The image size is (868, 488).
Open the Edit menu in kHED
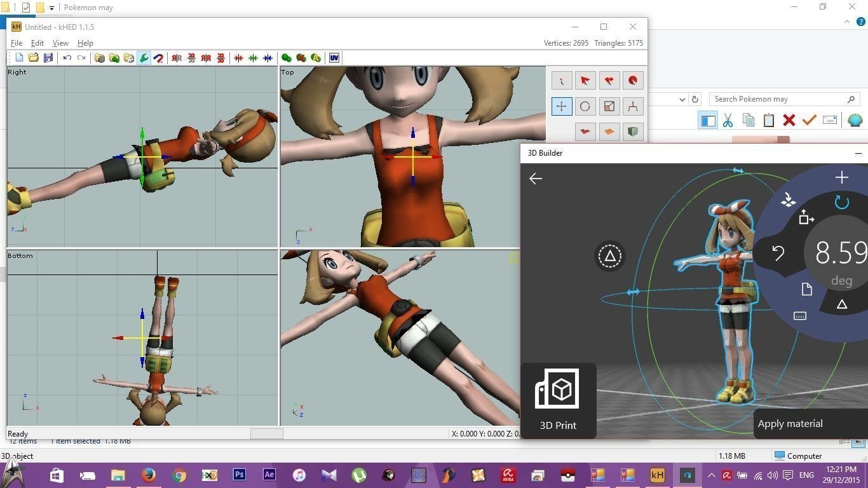[37, 43]
